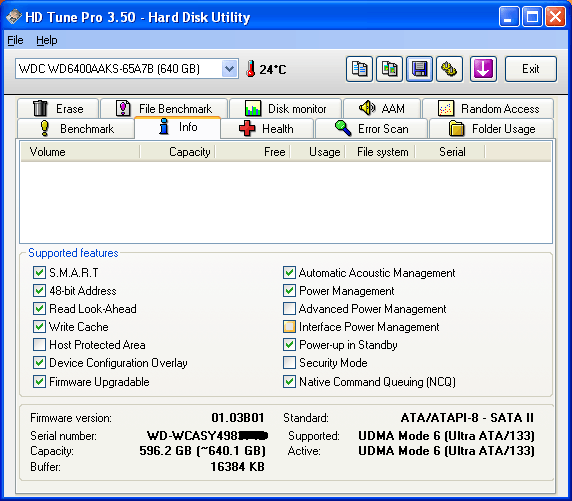Click the Exit button

click(x=531, y=69)
